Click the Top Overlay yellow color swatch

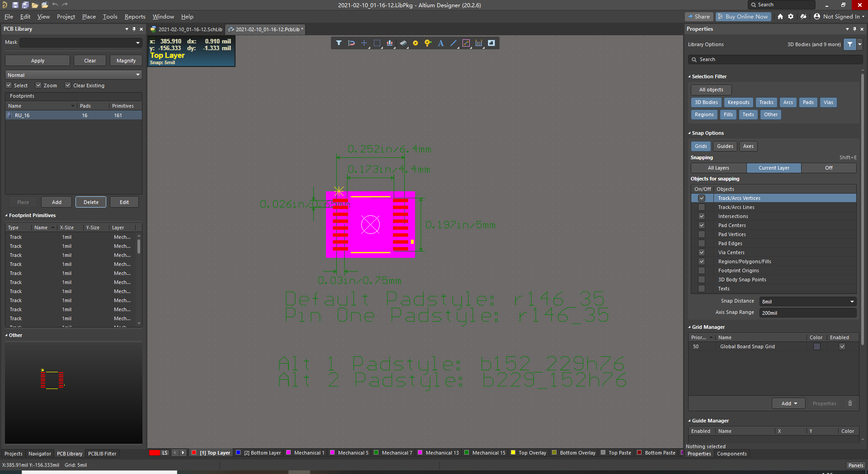513,453
